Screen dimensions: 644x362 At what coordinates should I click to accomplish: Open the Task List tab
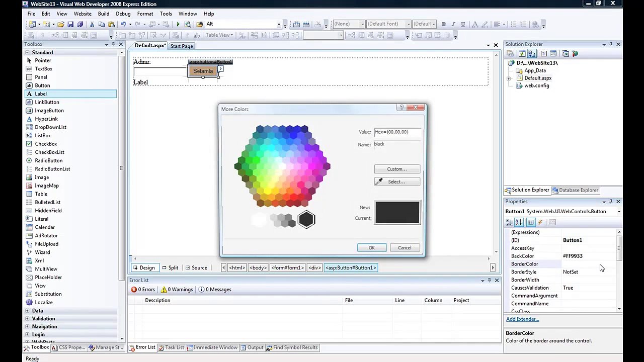point(171,347)
